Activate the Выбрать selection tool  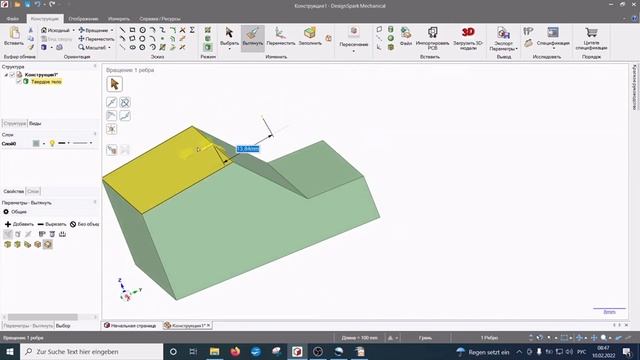tap(229, 37)
